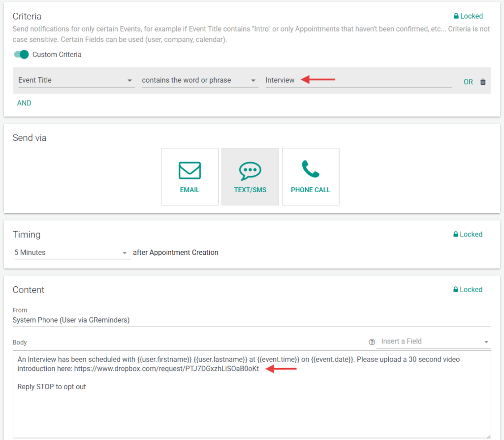This screenshot has height=440, width=504.
Task: Click the OR link in criteria row
Action: tap(468, 82)
